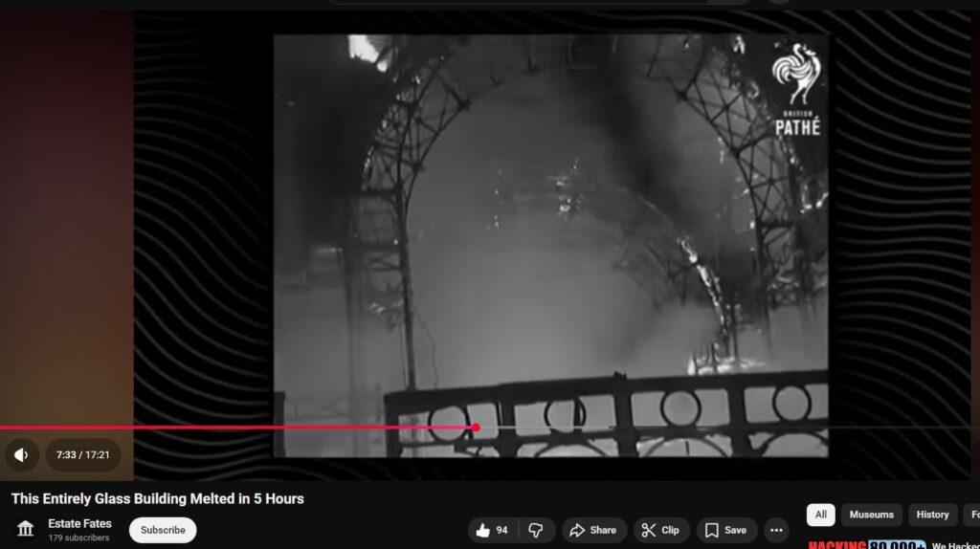Viewport: 980px width, 549px height.
Task: Create a Clip with the scissors button
Action: coord(660,530)
